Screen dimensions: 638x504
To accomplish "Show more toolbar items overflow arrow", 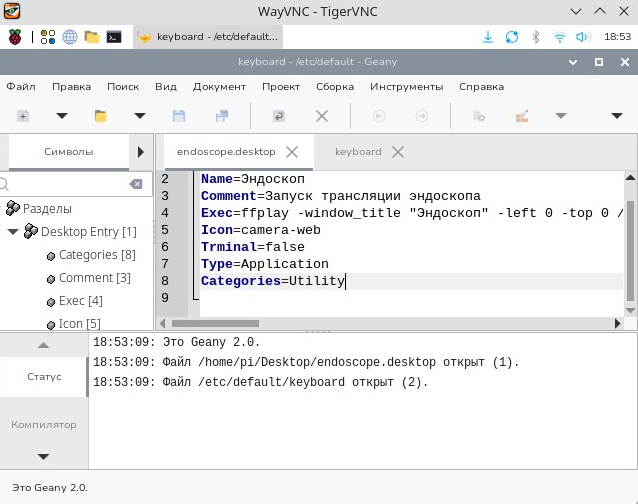I will 617,116.
